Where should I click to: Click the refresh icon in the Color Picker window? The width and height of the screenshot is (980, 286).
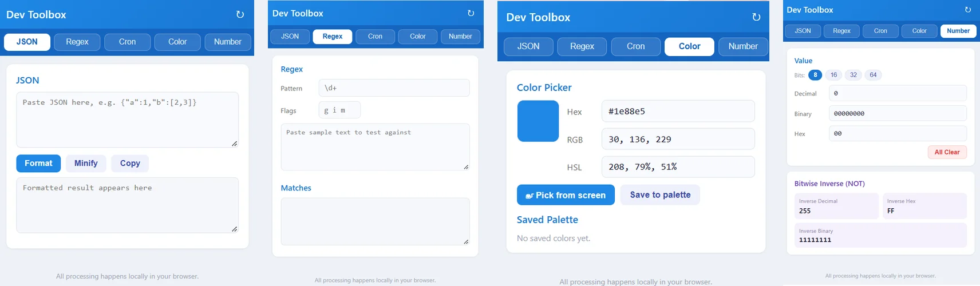[756, 17]
